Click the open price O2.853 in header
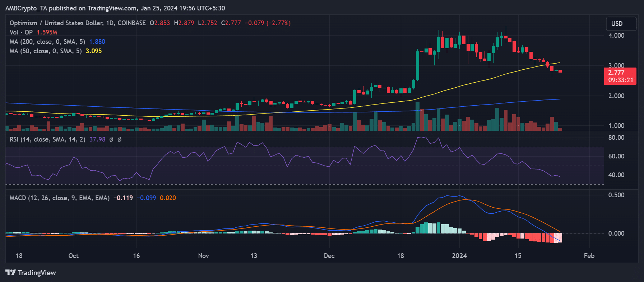Image resolution: width=644 pixels, height=282 pixels. [160, 23]
